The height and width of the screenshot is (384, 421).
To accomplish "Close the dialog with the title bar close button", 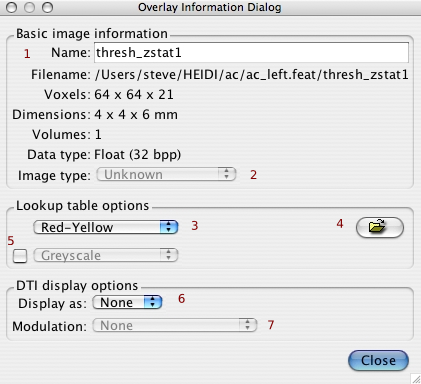I will 12,7.
